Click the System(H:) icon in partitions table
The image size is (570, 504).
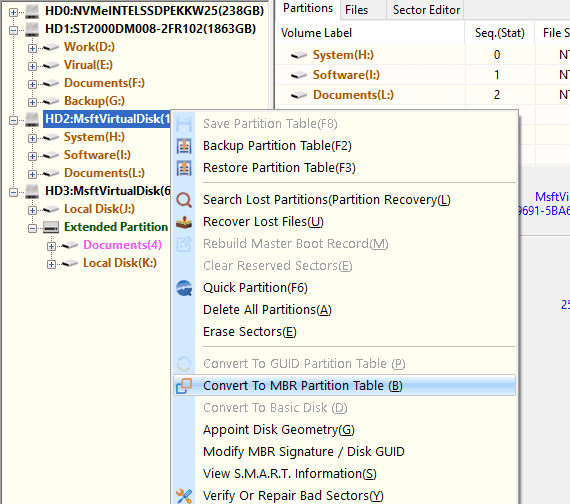point(299,55)
